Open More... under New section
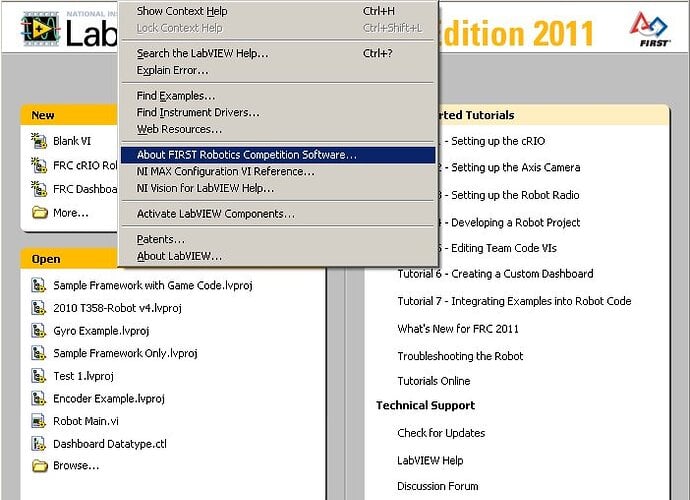690x500 pixels. click(71, 213)
